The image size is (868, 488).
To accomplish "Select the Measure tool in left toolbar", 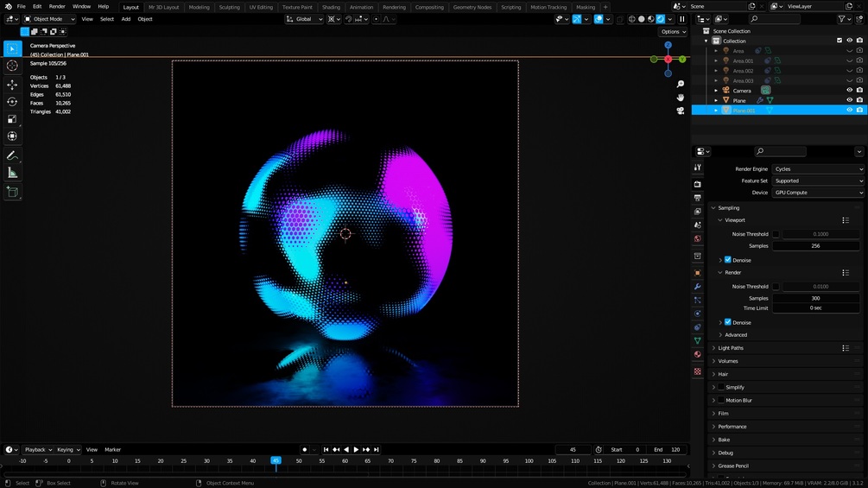I will click(12, 173).
